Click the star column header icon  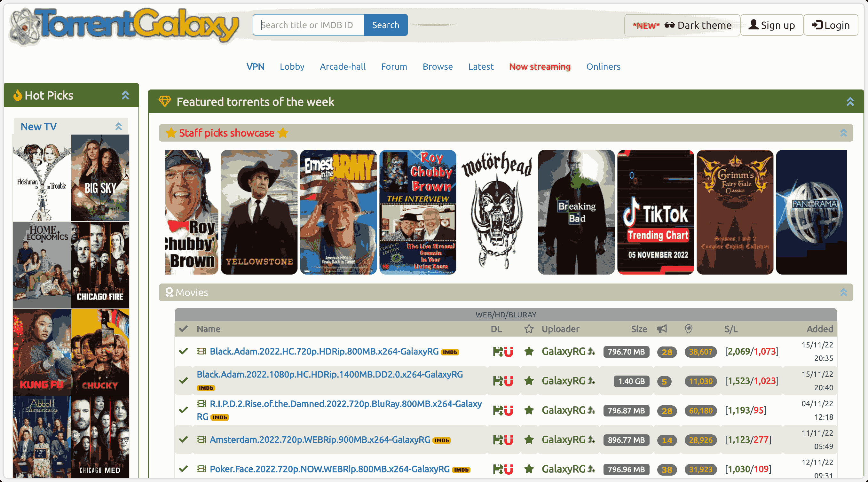pos(529,329)
